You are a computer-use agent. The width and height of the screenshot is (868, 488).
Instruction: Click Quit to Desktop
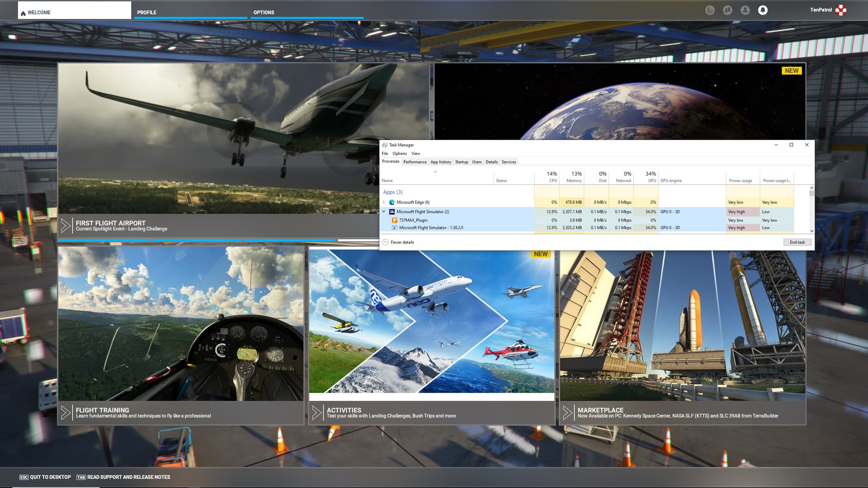[45, 477]
